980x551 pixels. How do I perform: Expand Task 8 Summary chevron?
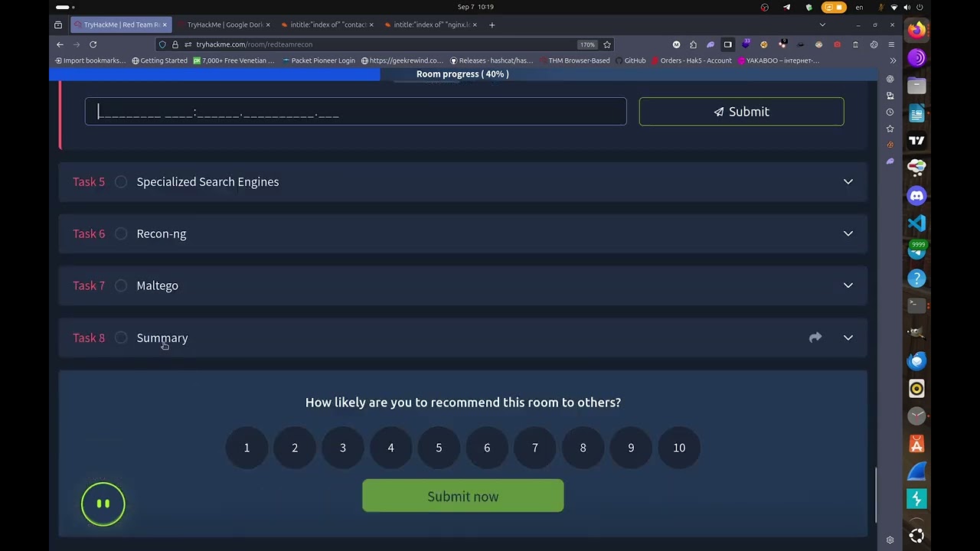coord(848,337)
